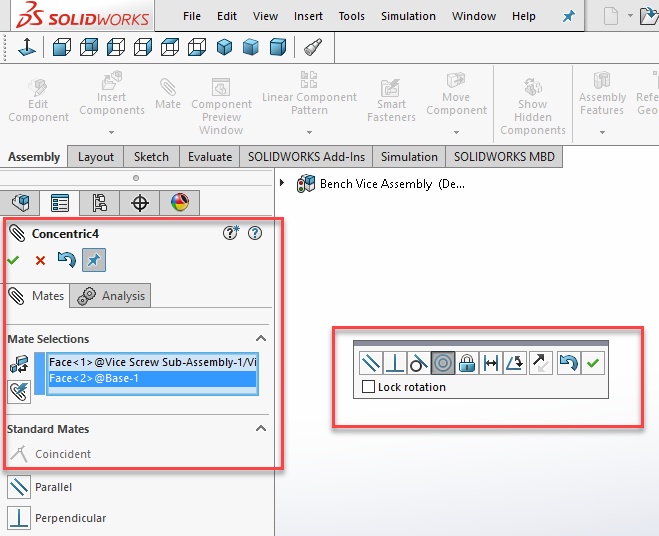Tick the Lock rotation checkbox
The height and width of the screenshot is (536, 659).
pos(368,387)
